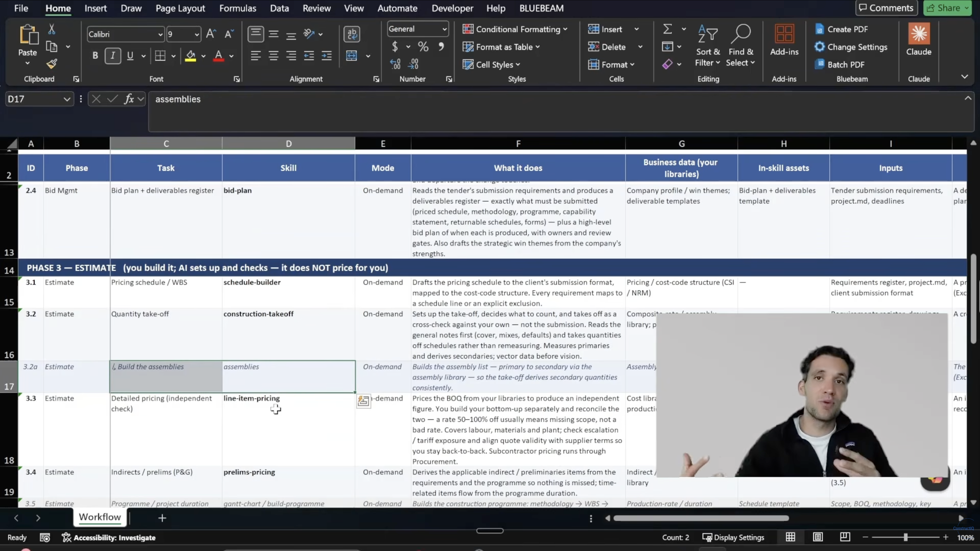Switch to Page Layout view in status bar
The width and height of the screenshot is (980, 551).
point(817,537)
